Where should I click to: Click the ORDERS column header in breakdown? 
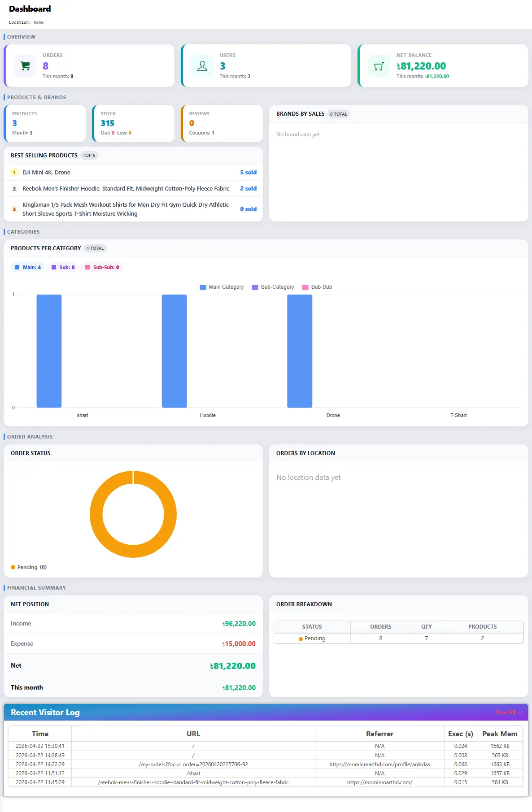coord(381,627)
